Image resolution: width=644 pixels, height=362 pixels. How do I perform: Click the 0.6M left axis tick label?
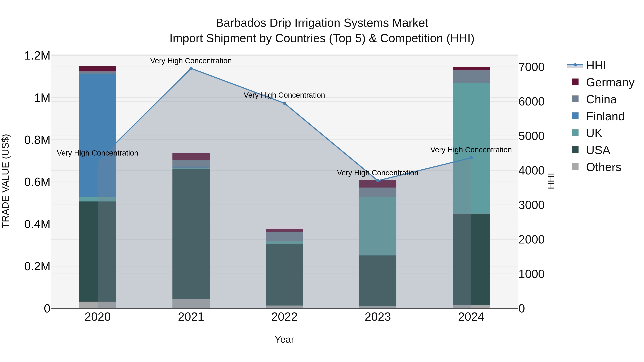click(37, 182)
